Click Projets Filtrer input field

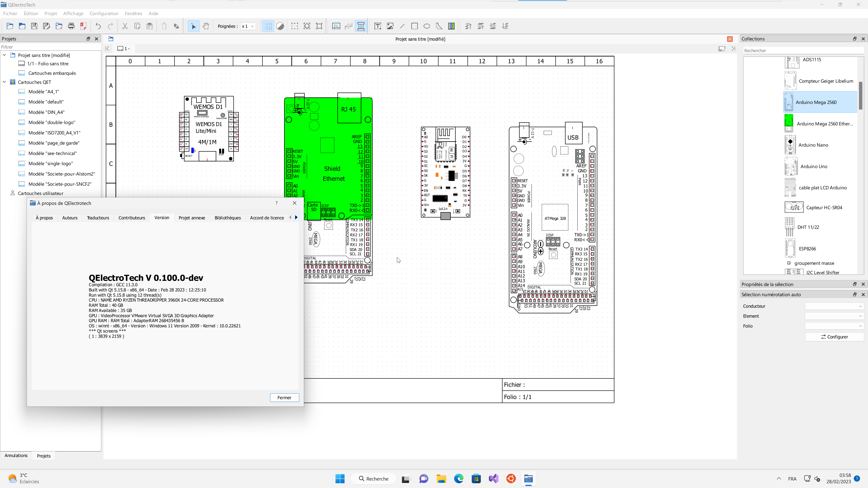[x=51, y=47]
